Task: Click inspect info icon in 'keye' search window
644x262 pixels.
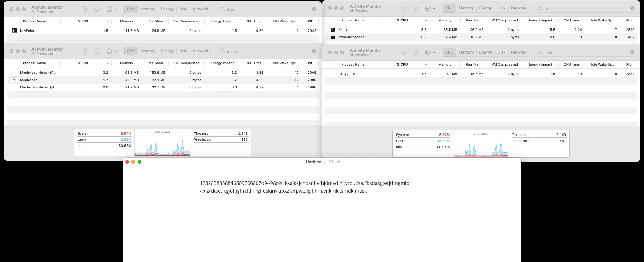Action: 97,9
